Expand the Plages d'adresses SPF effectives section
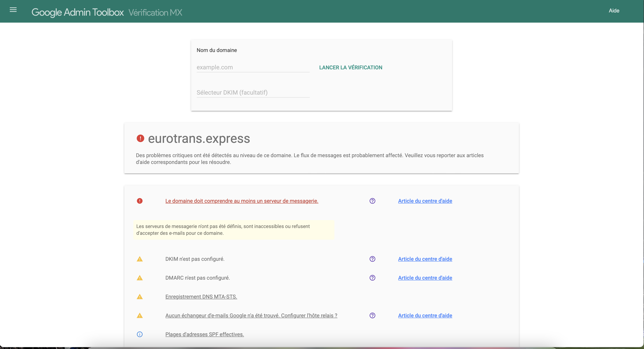644x349 pixels. (x=204, y=334)
